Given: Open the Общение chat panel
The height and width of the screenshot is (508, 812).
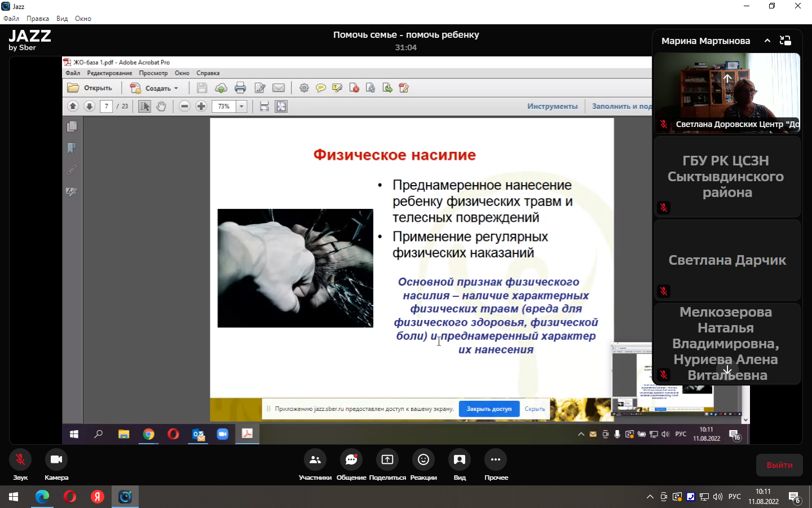Looking at the screenshot, I should [x=351, y=460].
